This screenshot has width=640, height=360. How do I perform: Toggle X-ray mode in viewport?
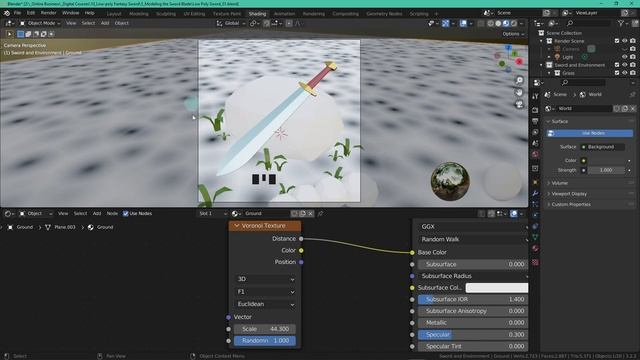point(481,23)
